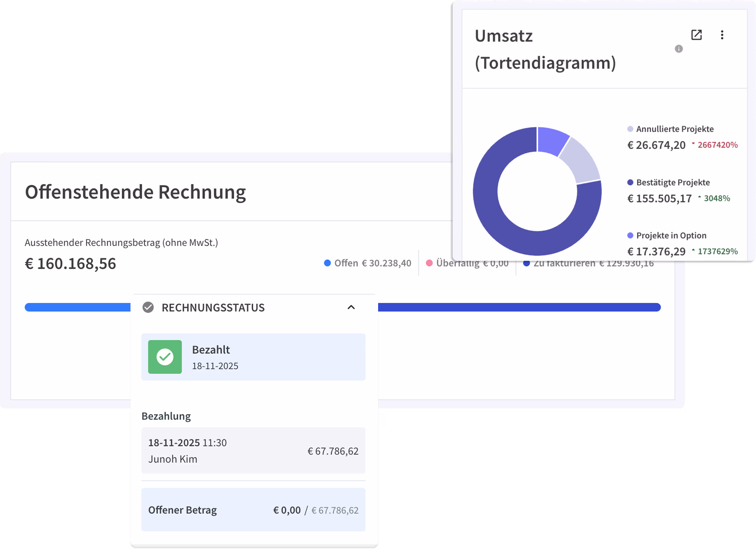The height and width of the screenshot is (549, 756).
Task: Click the RECHNUNGSSTATUS header label
Action: (x=213, y=308)
